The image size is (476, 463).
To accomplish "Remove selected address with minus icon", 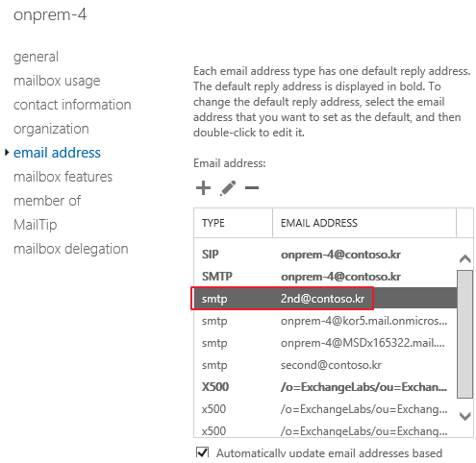I will point(252,188).
